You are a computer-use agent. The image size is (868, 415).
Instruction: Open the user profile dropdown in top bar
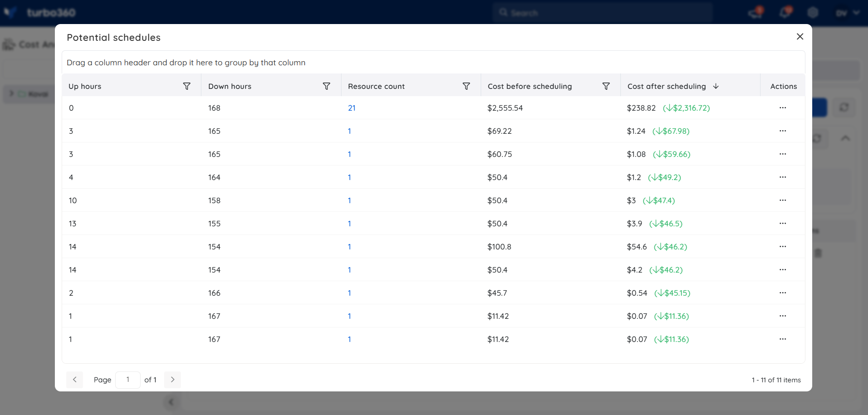pos(847,13)
